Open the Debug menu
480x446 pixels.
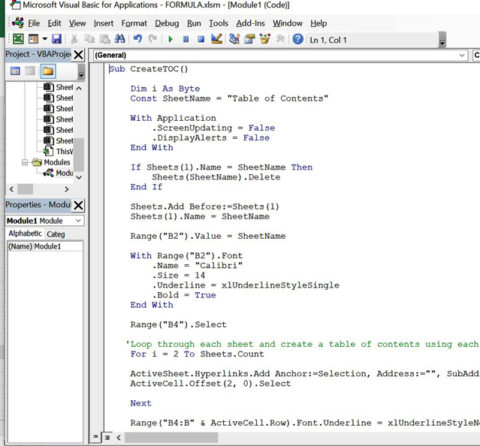[167, 23]
